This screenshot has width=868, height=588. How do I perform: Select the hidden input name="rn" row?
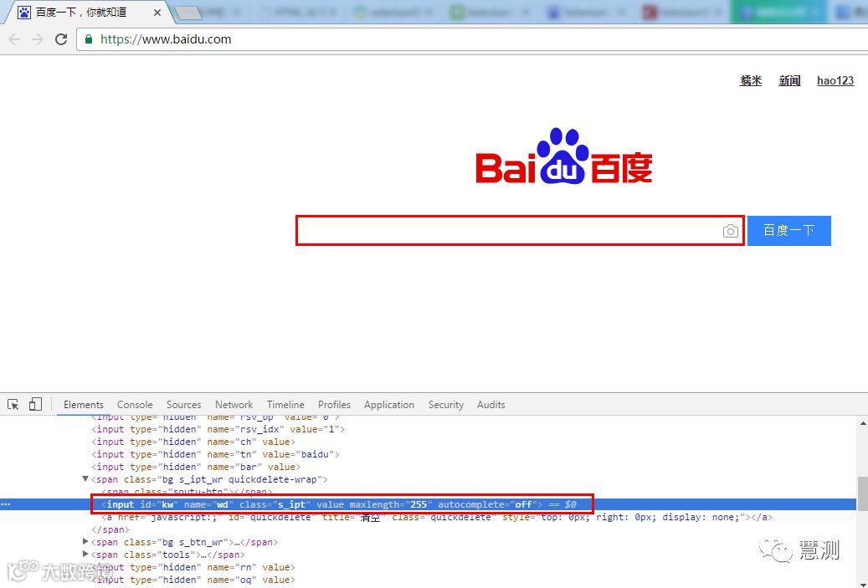click(x=193, y=567)
